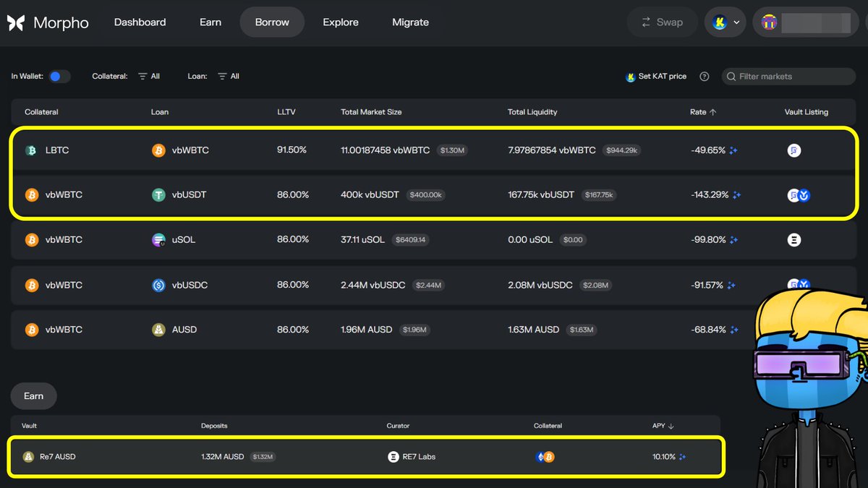Click the $1.30M market size badge
This screenshot has width=868, height=488.
452,150
